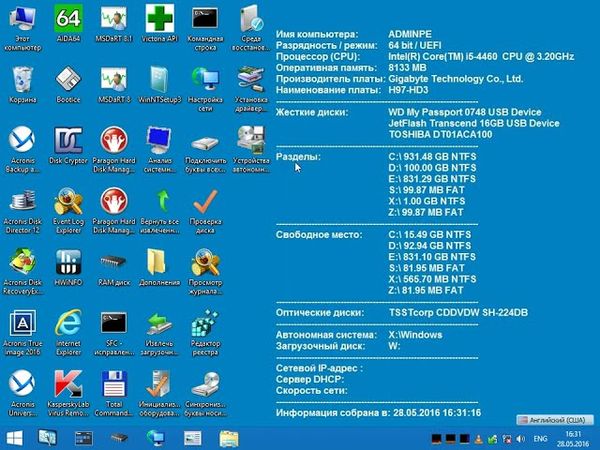Select the Total Commander floppy icon
This screenshot has width=600, height=450.
[x=114, y=393]
